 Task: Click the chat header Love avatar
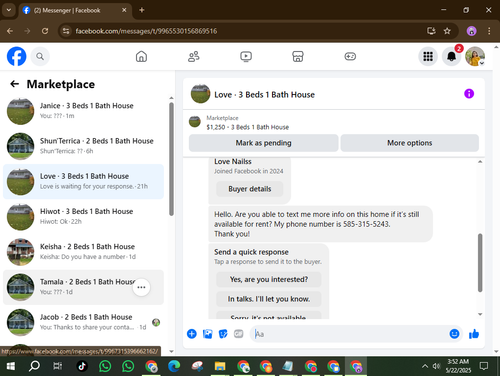click(x=200, y=94)
